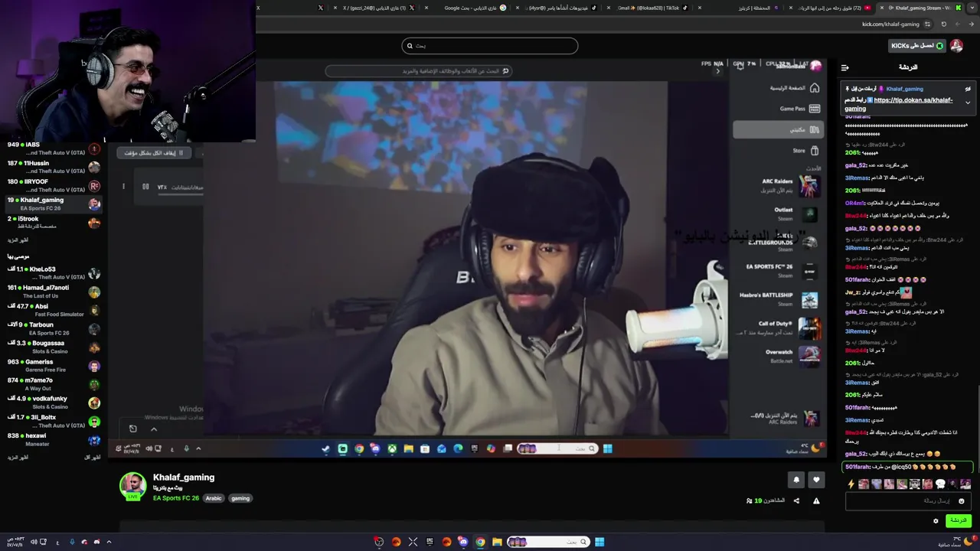980x551 pixels.
Task: Open chat settings gear icon
Action: point(936,521)
